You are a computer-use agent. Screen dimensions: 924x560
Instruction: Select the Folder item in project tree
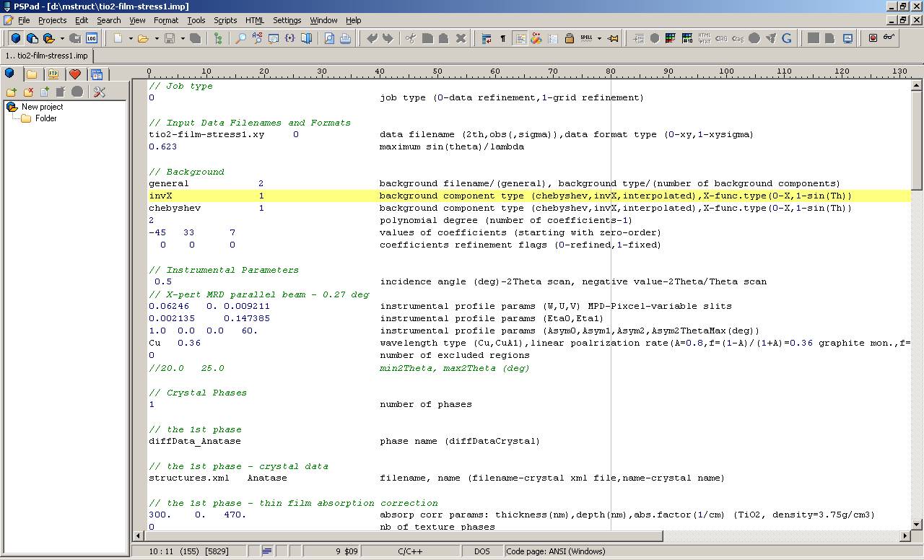pos(45,118)
